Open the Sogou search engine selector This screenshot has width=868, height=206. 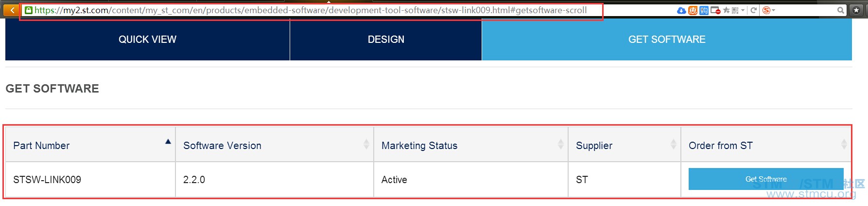click(768, 10)
